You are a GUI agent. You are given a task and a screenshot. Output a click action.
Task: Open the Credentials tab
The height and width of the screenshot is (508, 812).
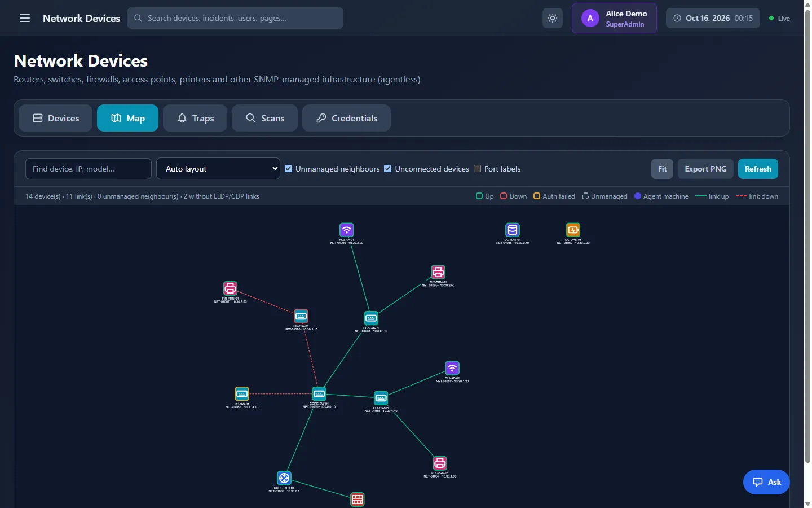pos(346,118)
